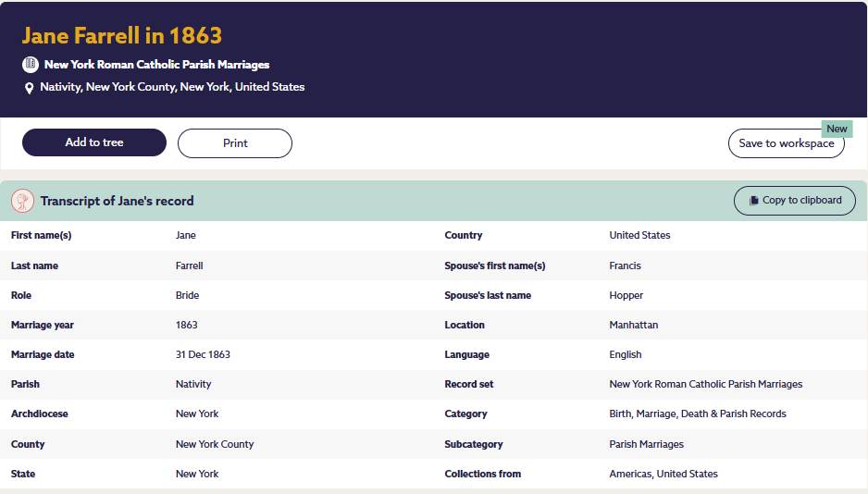Click the clipboard icon in Copy button
Screen dimensions: 868x494
pos(753,200)
